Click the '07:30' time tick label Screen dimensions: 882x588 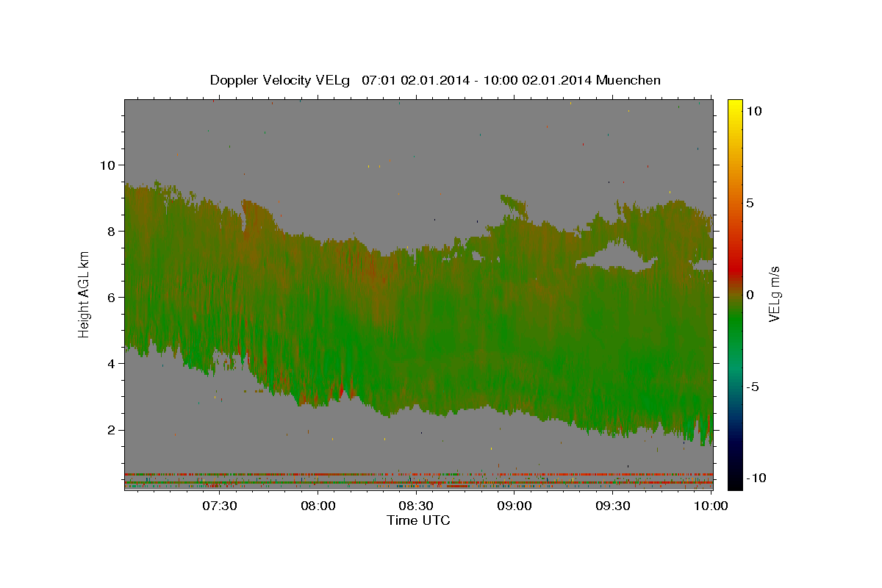[219, 506]
